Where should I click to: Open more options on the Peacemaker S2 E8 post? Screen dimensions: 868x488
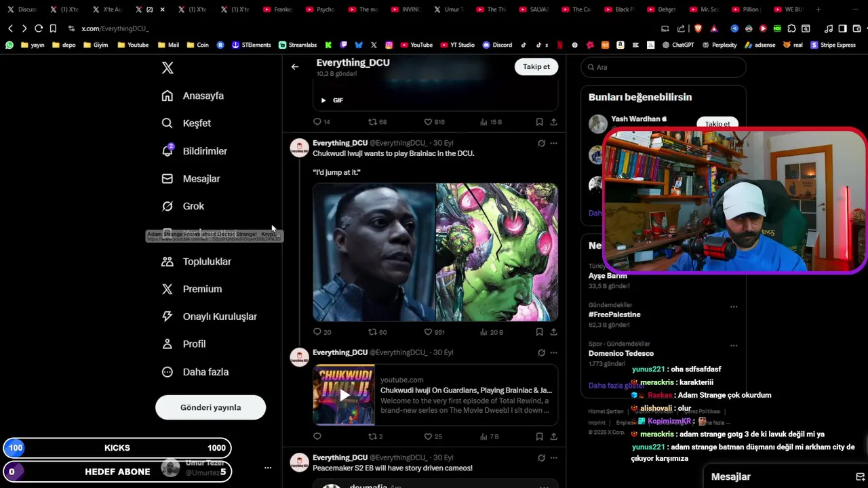pos(553,457)
